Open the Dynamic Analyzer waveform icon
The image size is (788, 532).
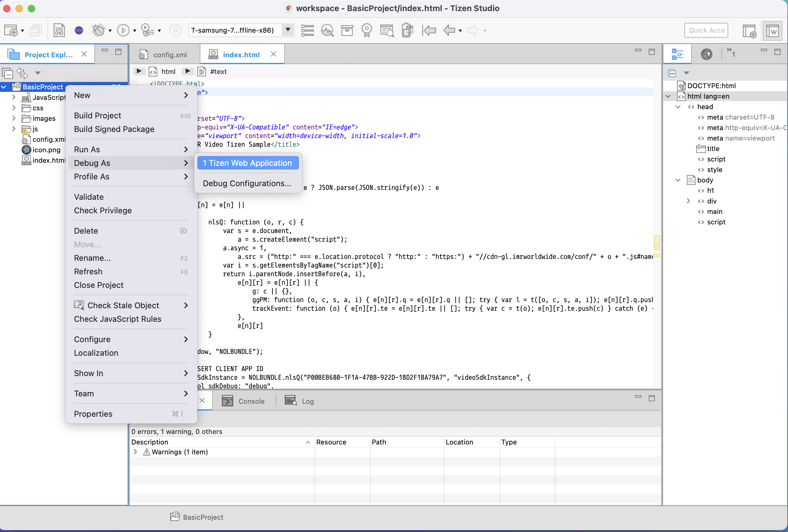[327, 30]
